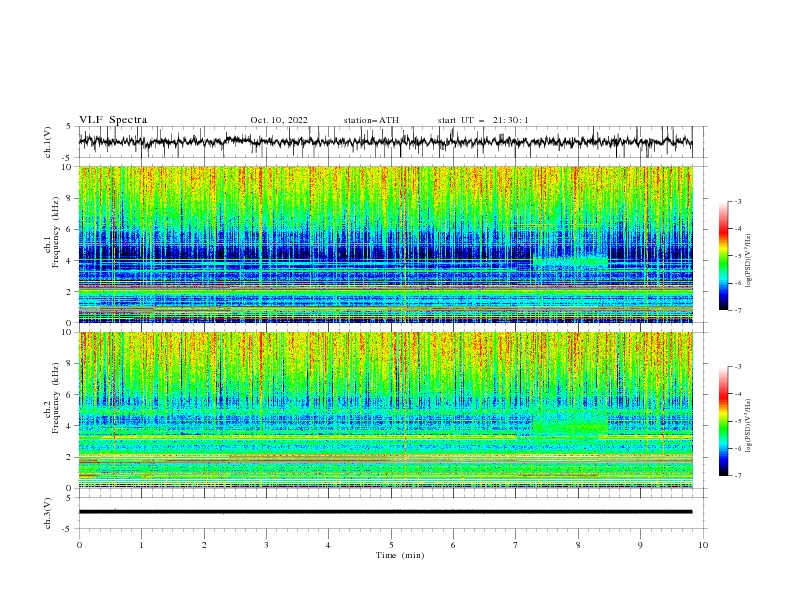Click the "VLF Spectra" plot title
792x612 pixels.
[x=113, y=120]
